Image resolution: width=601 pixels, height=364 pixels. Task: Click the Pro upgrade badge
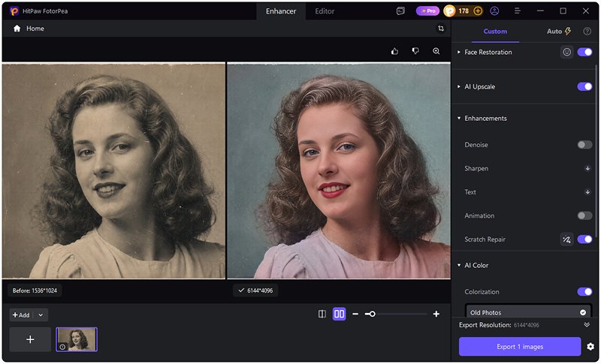(x=427, y=11)
